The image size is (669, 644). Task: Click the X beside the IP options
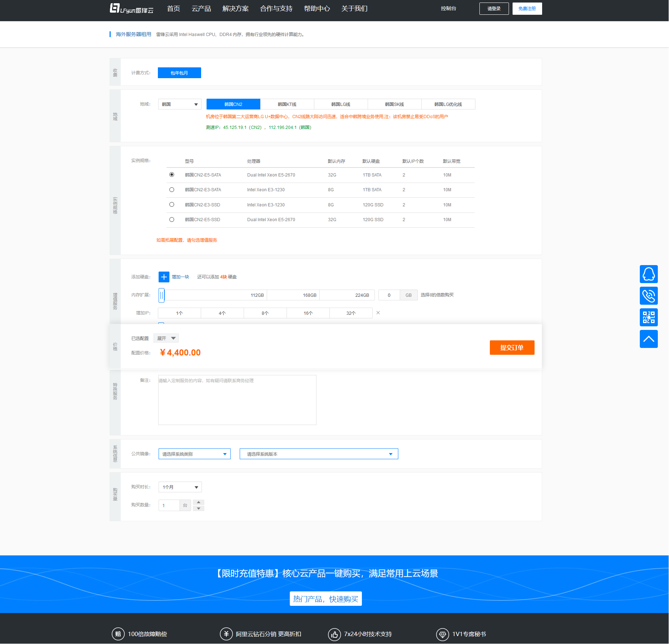[378, 313]
